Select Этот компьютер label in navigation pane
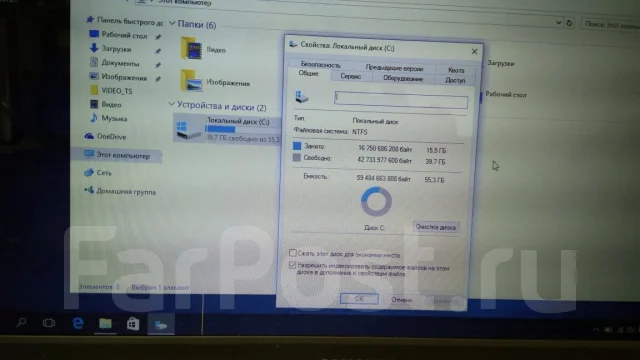This screenshot has height=360, width=640. pyautogui.click(x=123, y=155)
